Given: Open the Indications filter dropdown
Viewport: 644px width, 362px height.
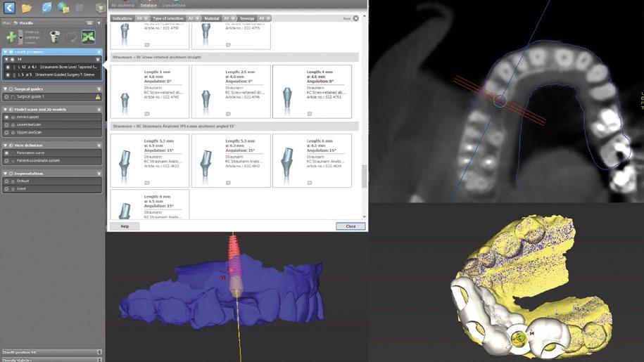Looking at the screenshot, I should coord(142,18).
